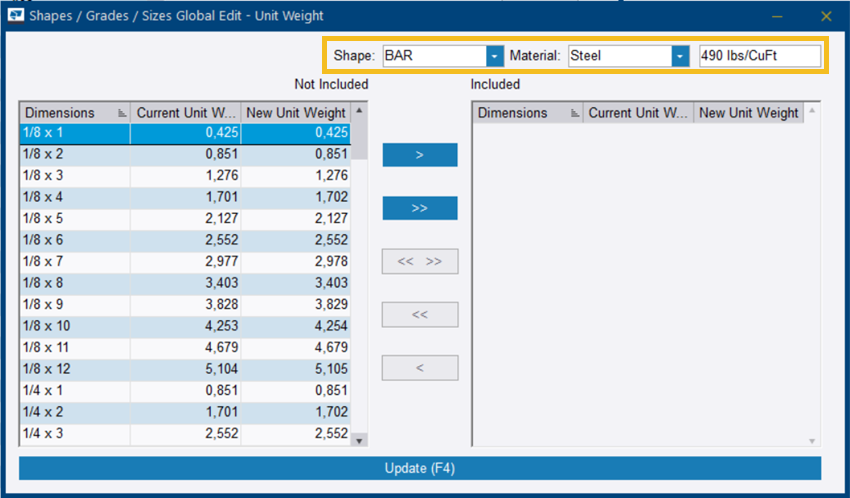
Task: Click New Unit Weight header in left table
Action: click(x=295, y=113)
